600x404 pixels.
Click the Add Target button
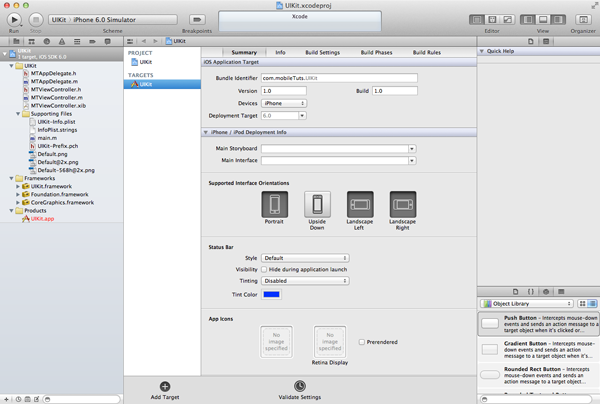[x=165, y=390]
